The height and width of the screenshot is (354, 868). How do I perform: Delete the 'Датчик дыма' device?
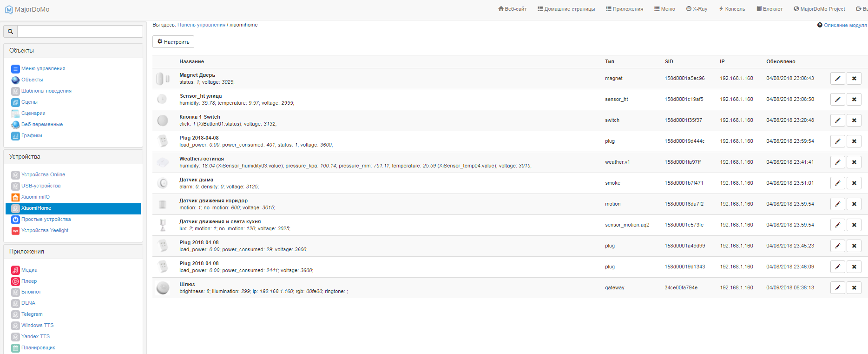tap(854, 183)
